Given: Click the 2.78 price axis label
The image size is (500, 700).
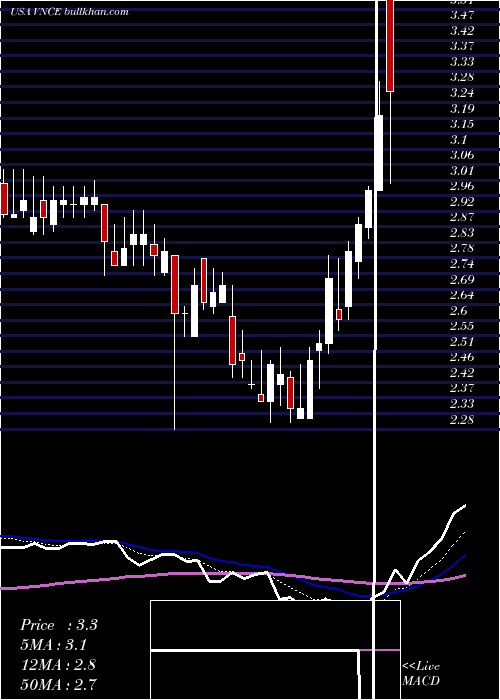Looking at the screenshot, I should (462, 249).
